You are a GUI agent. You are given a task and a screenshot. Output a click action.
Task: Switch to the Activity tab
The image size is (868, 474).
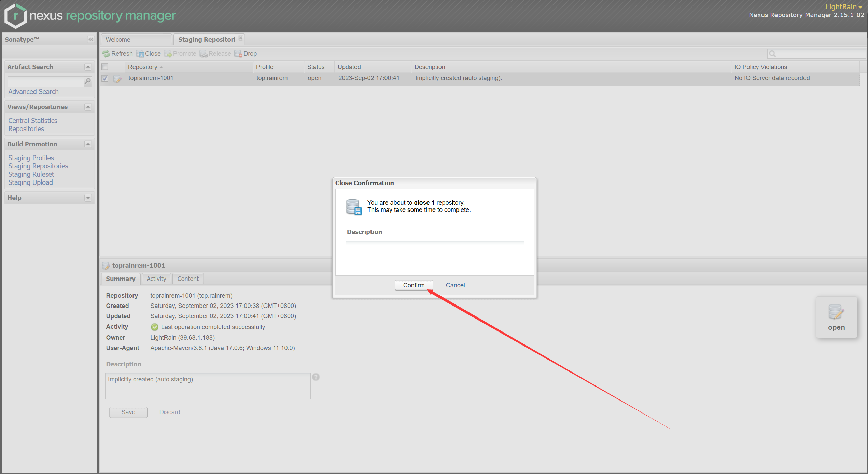point(156,279)
